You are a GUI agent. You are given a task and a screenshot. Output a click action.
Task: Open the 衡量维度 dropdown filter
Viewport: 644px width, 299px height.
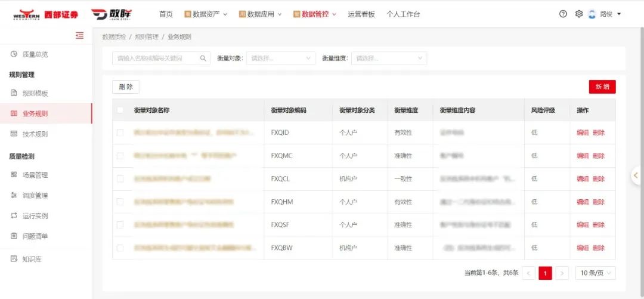click(x=389, y=58)
